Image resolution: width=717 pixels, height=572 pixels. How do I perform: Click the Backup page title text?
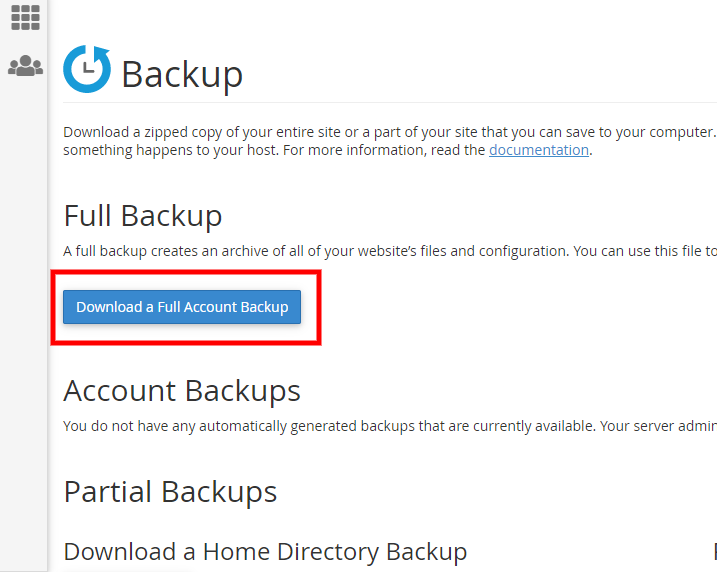coord(182,74)
